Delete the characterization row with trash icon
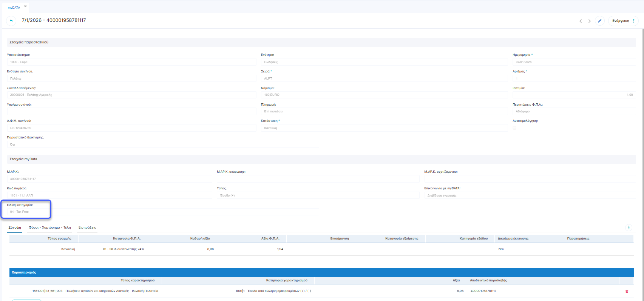644x301 pixels. pyautogui.click(x=627, y=291)
